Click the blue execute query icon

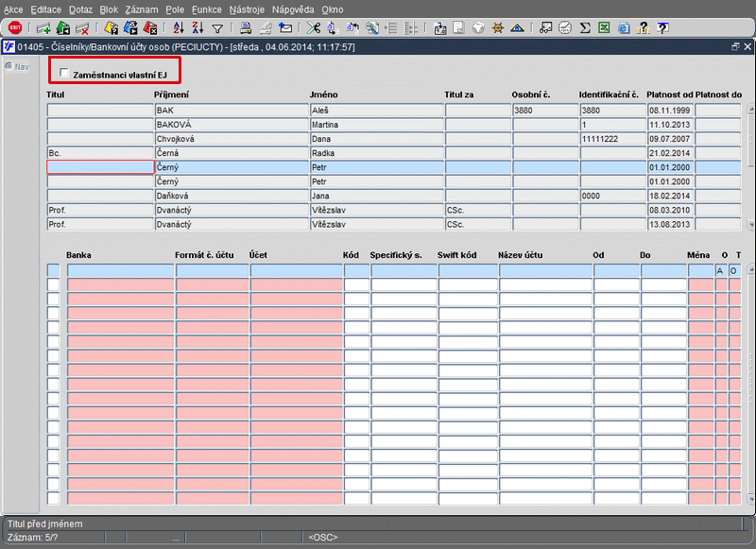pos(130,28)
